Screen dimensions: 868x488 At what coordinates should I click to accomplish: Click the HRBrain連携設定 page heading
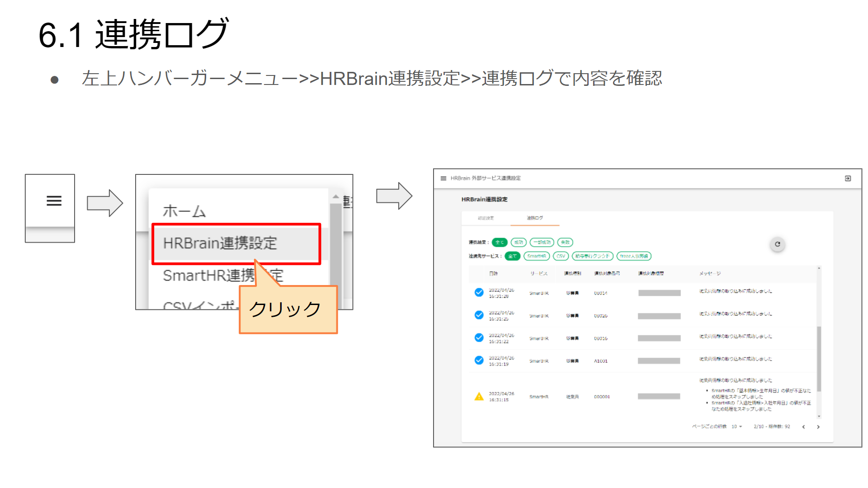tap(484, 199)
